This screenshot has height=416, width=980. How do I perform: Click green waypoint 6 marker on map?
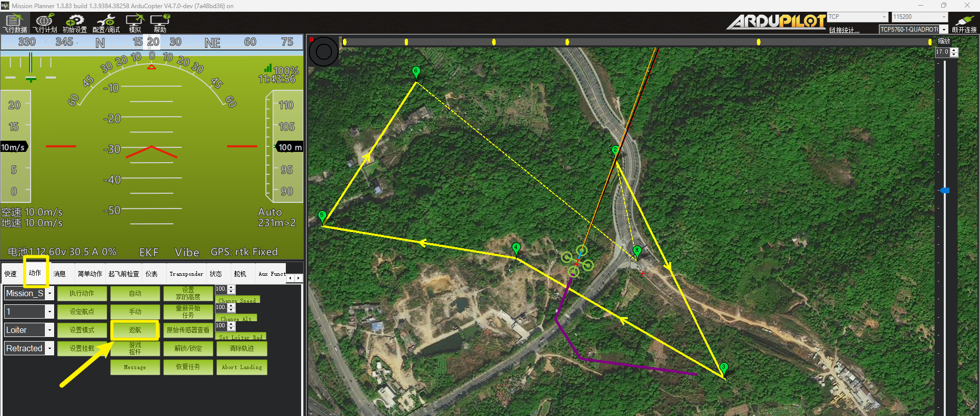point(416,72)
